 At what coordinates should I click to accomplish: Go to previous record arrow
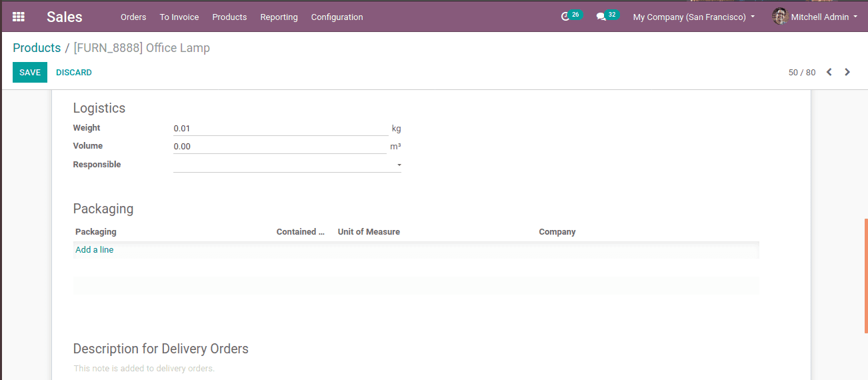(x=829, y=72)
